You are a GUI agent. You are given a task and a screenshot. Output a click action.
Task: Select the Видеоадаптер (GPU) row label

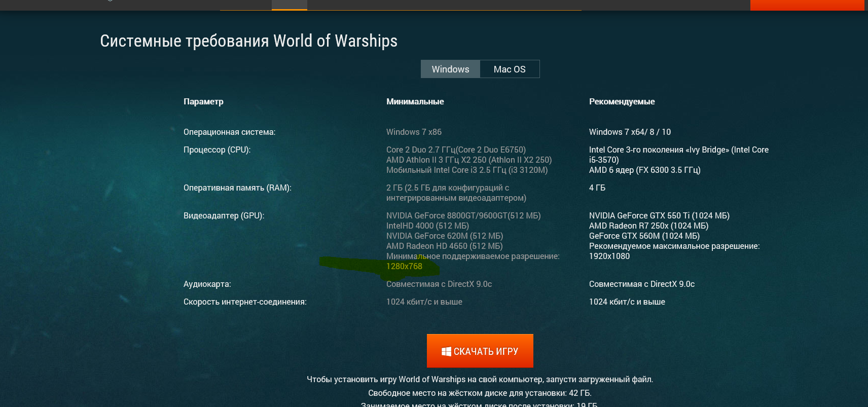click(x=224, y=215)
